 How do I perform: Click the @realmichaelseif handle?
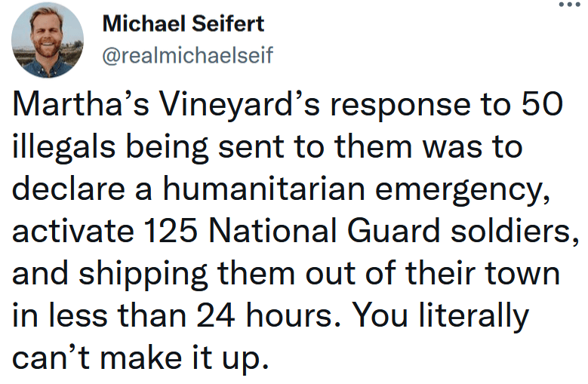click(187, 56)
